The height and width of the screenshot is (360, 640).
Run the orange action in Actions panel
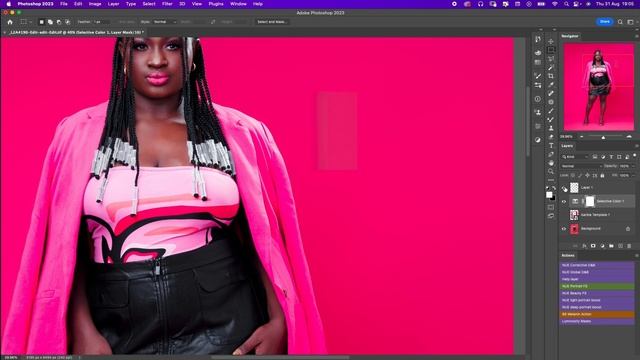597,314
